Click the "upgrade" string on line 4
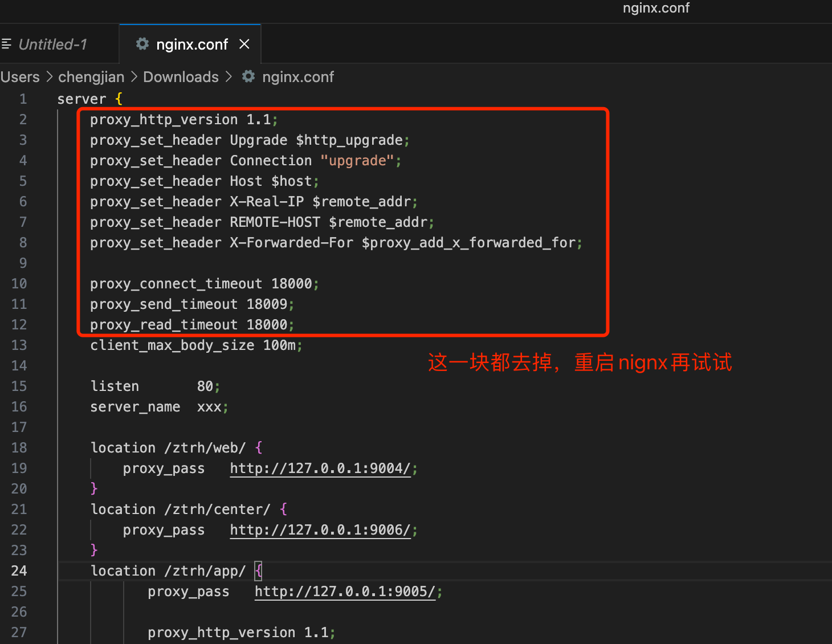This screenshot has width=832, height=644. pos(357,161)
